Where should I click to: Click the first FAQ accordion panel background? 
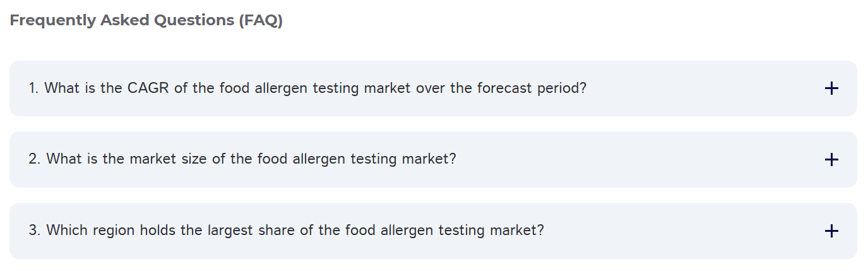pos(433,88)
